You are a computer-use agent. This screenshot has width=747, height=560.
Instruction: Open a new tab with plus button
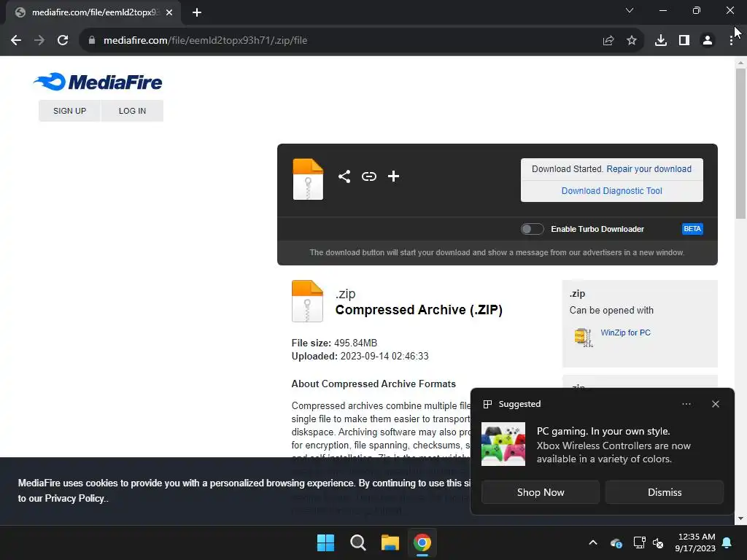coord(197,12)
